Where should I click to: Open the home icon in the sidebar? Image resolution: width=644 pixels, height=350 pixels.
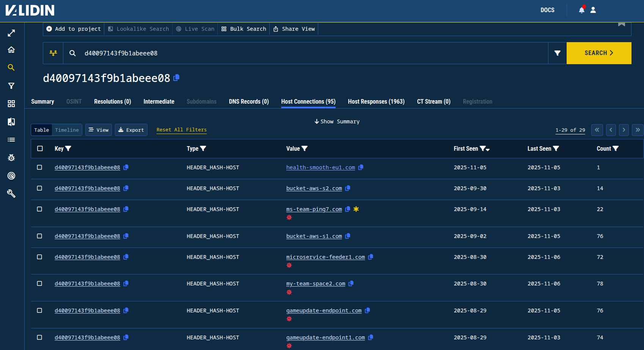coord(11,50)
